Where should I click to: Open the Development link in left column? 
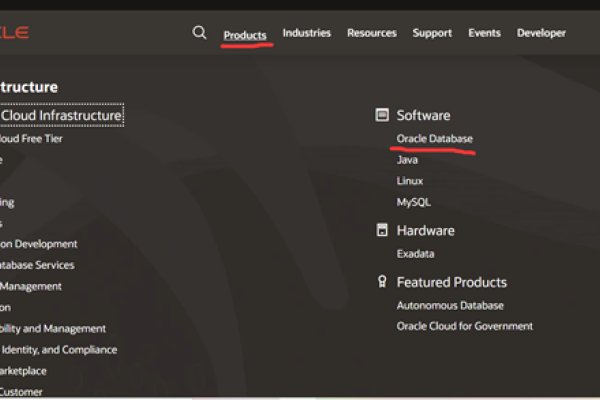pos(39,244)
